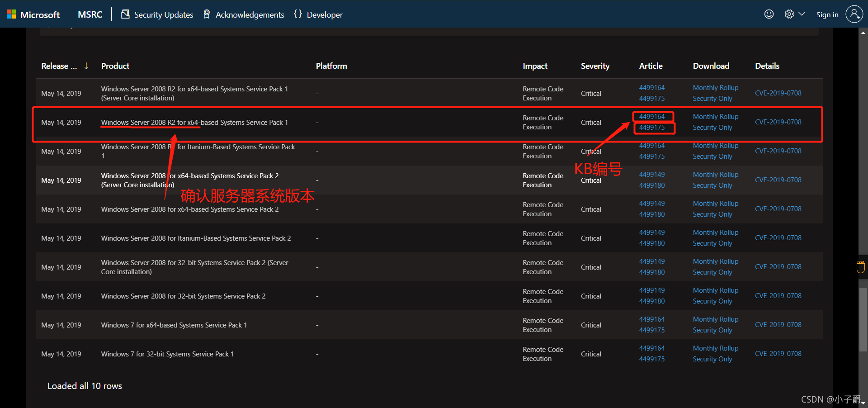Select 'Loaded all 10 rows' text
This screenshot has width=868, height=408.
[85, 386]
